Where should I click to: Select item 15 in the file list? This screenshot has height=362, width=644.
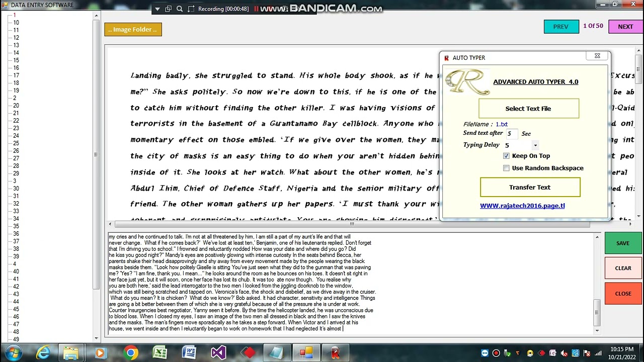coord(16,60)
